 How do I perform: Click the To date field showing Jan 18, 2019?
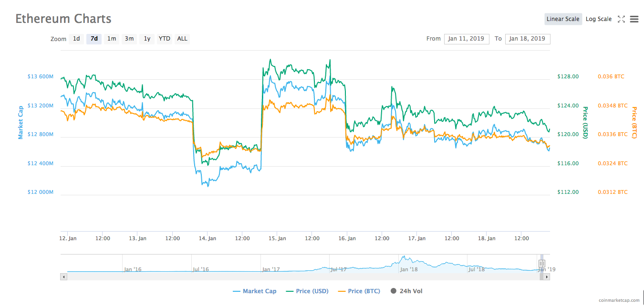click(x=528, y=39)
